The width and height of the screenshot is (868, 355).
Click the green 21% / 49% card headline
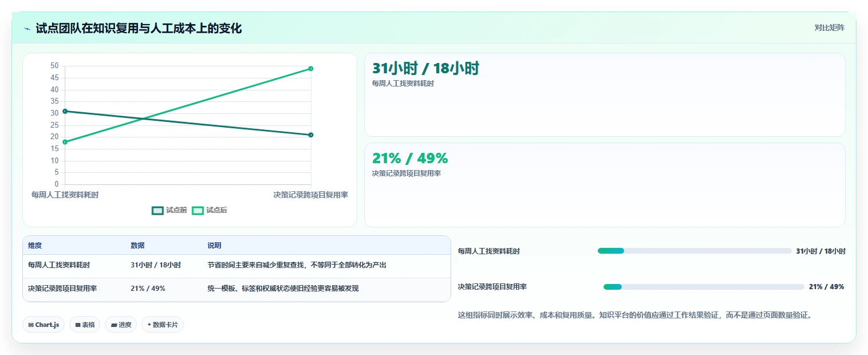[x=410, y=158]
